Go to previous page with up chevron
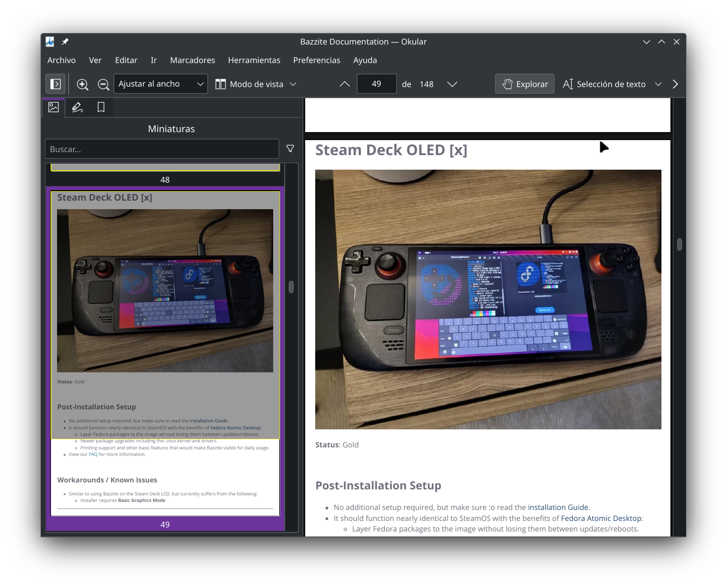The width and height of the screenshot is (728, 586). click(345, 84)
